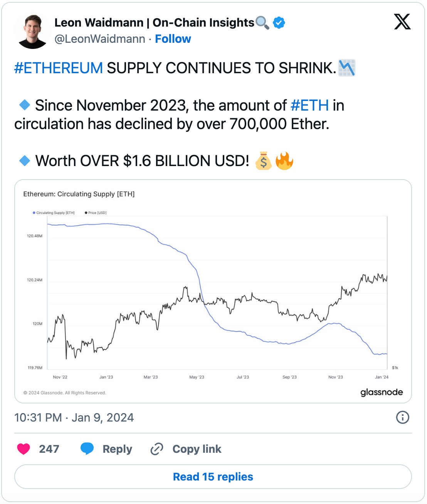Screen dimensions: 427x504
Task: Open the tweet info icon
Action: 402,417
